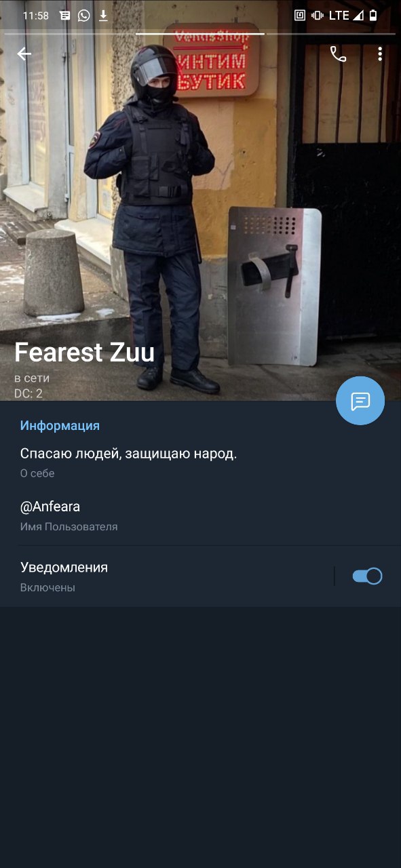Image resolution: width=401 pixels, height=868 pixels.
Task: Switch to the first photo pager segment
Action: (x=70, y=33)
